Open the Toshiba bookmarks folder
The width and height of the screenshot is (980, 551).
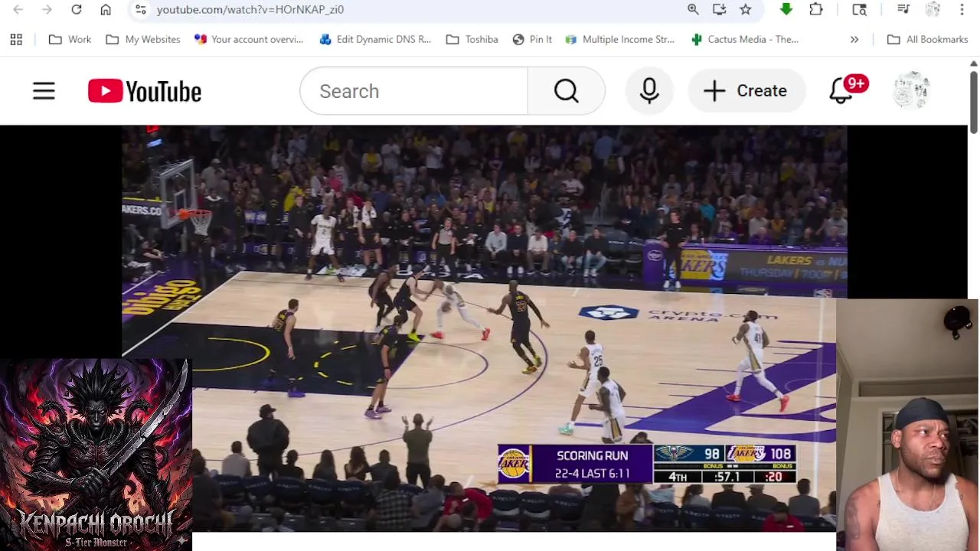coord(472,39)
